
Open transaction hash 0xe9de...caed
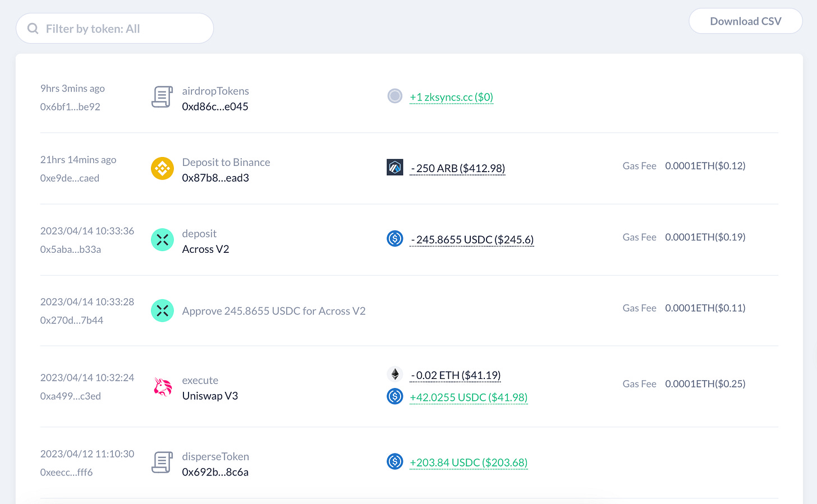tap(70, 178)
